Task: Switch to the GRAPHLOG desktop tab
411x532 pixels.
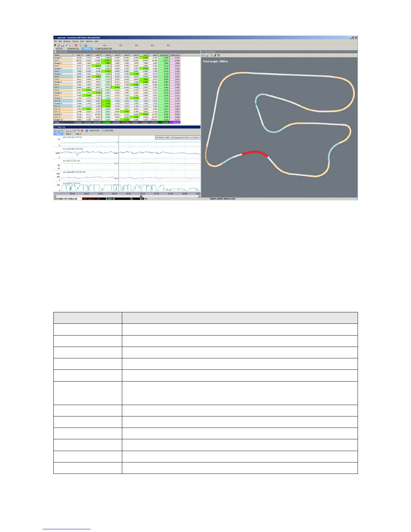Action: coord(73,49)
